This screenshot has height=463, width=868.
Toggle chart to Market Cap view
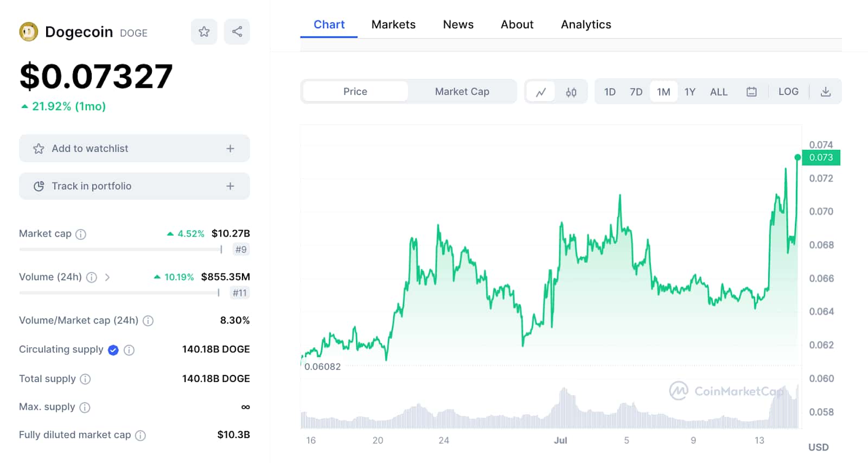click(462, 92)
